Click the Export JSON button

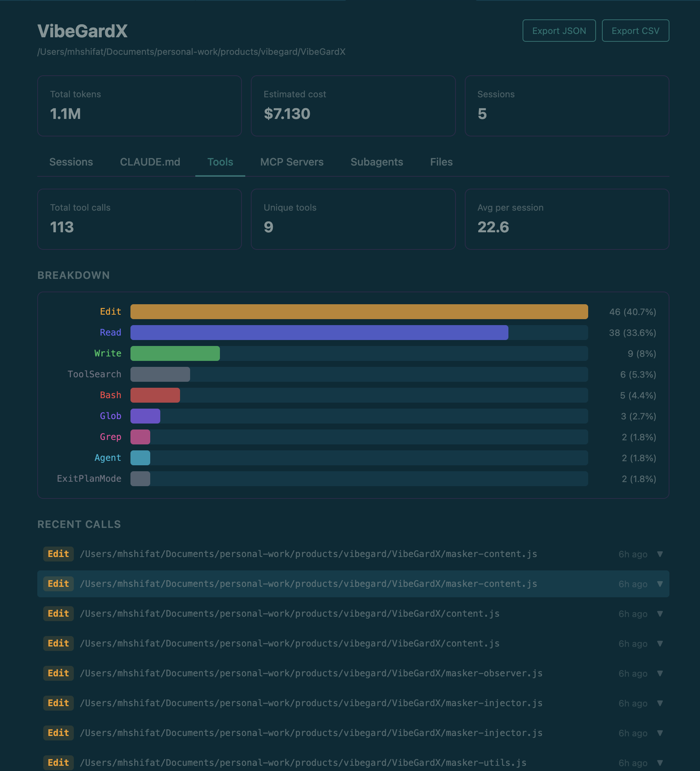(x=559, y=31)
